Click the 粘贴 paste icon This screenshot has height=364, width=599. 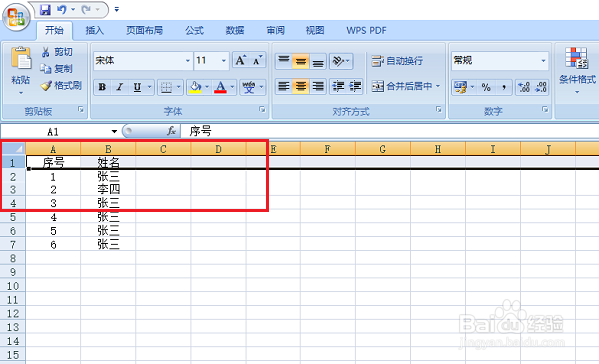(21, 59)
